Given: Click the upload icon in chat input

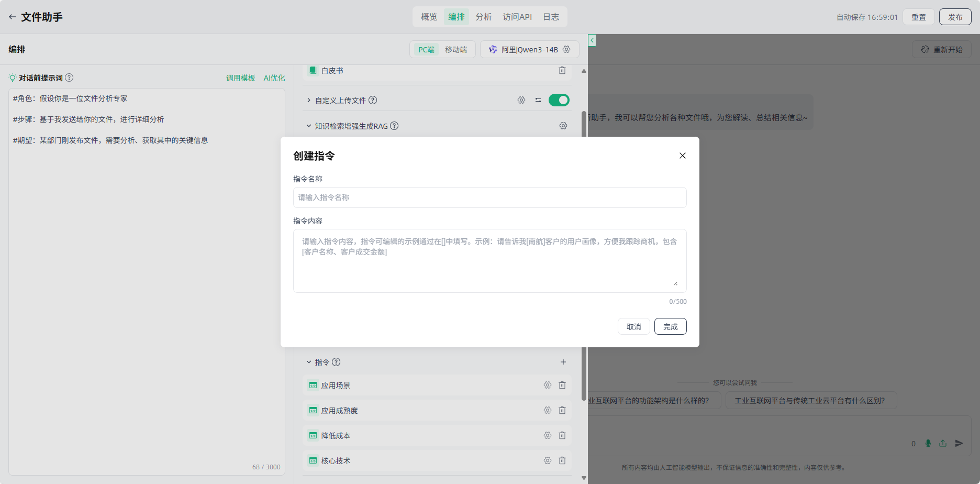Looking at the screenshot, I should [x=943, y=443].
